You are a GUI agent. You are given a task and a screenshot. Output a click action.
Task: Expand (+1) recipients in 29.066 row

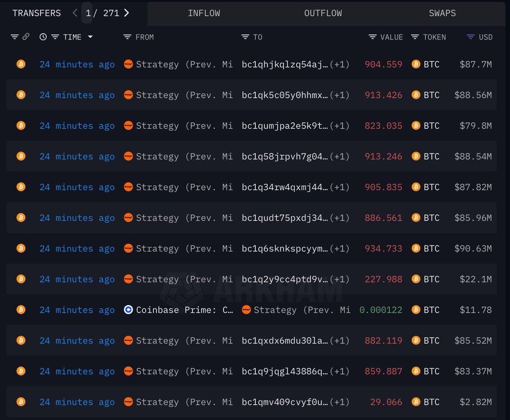(x=340, y=402)
